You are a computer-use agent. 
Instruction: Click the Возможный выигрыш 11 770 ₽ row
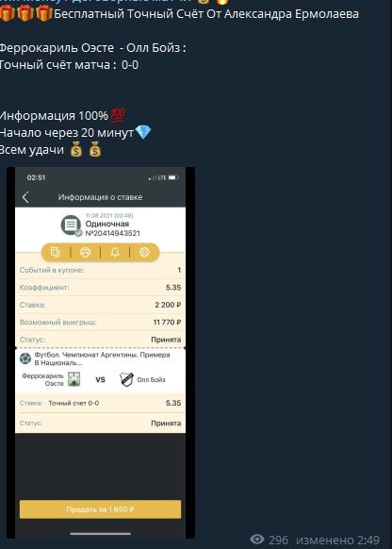(101, 322)
